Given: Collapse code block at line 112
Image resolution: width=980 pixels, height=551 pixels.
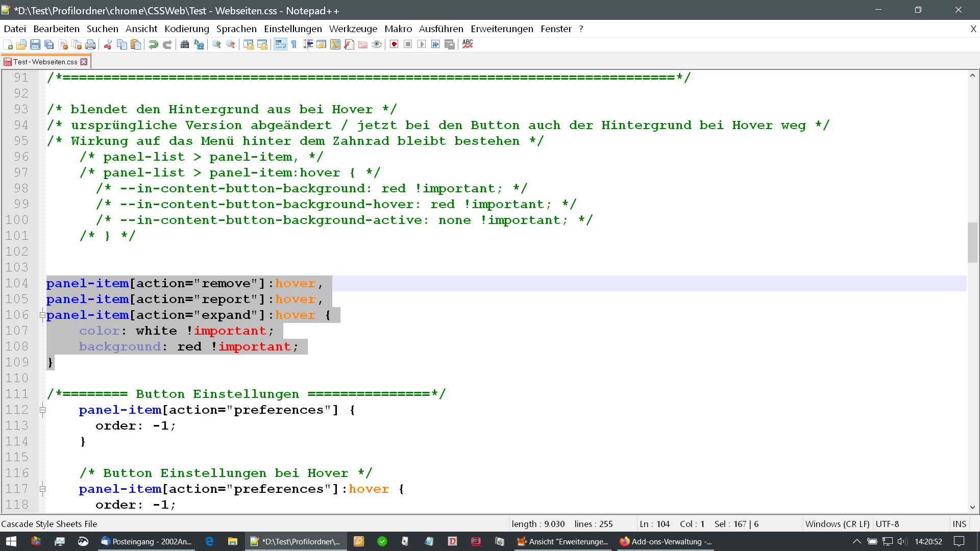Looking at the screenshot, I should pyautogui.click(x=43, y=410).
